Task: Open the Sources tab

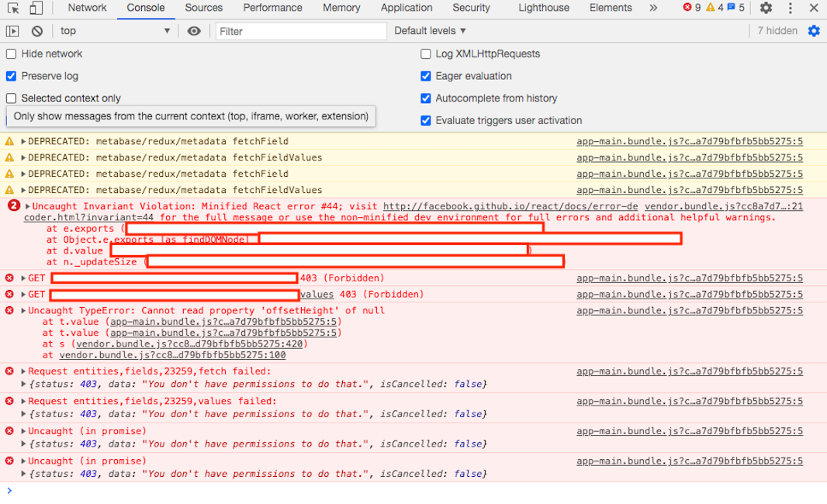Action: coord(203,8)
